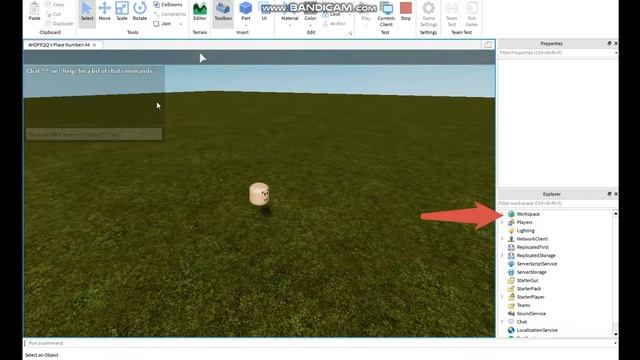640x360 pixels.
Task: Undock the Explorer panel
Action: (609, 194)
